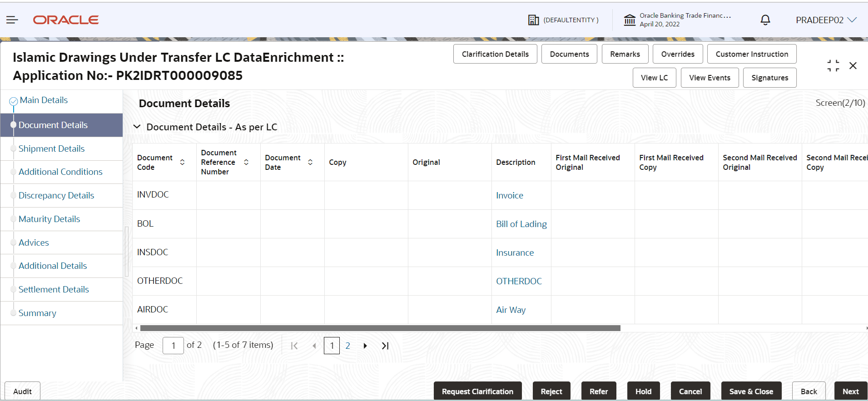Viewport: 868px width, 401px height.
Task: Select the current page 1 button
Action: [x=332, y=346]
